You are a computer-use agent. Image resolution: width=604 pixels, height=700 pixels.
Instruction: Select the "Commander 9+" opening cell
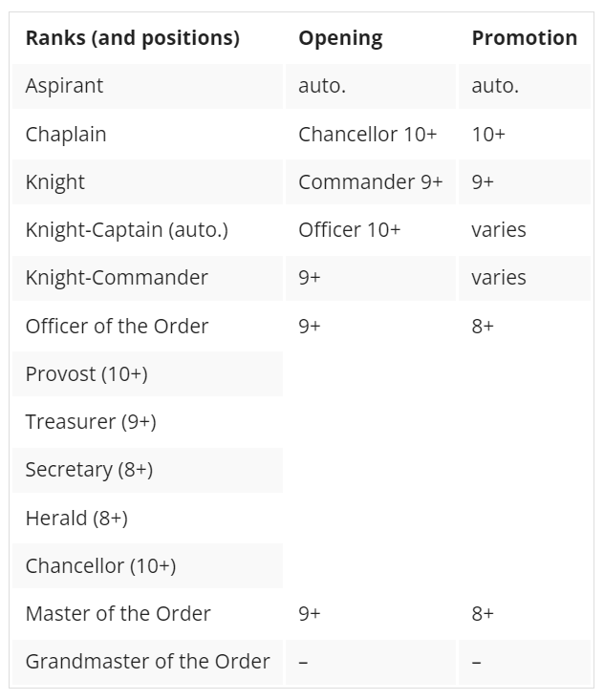click(370, 182)
